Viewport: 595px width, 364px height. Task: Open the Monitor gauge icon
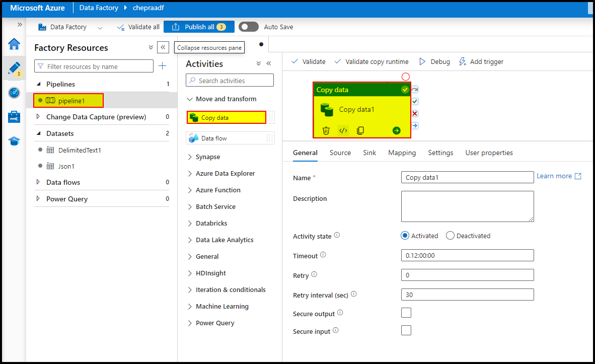coord(14,93)
